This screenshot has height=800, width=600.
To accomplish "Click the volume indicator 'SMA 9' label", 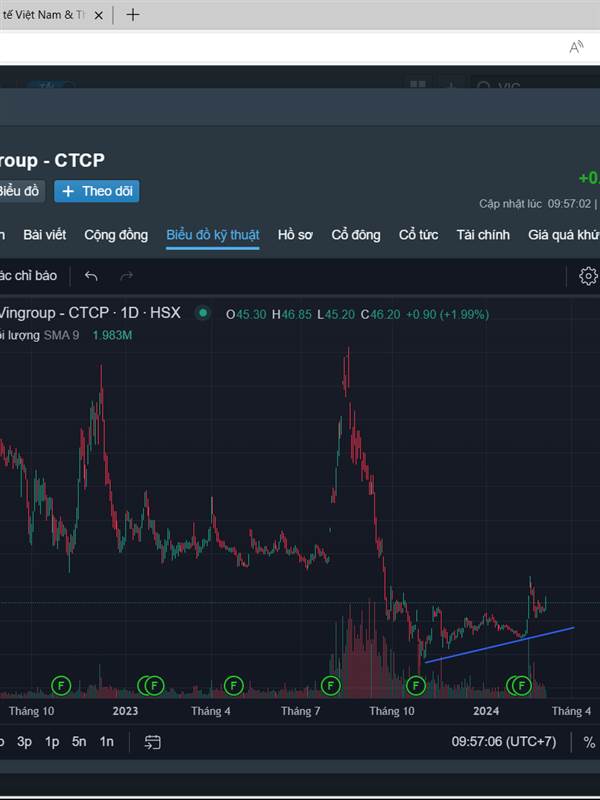I will 61,335.
